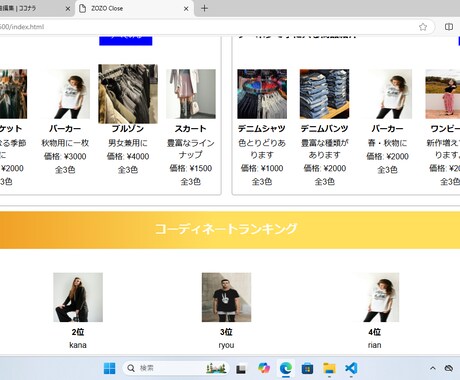Screen dimensions: 460x380
Task: Open Microsoft Store from the taskbar
Action: click(x=307, y=368)
